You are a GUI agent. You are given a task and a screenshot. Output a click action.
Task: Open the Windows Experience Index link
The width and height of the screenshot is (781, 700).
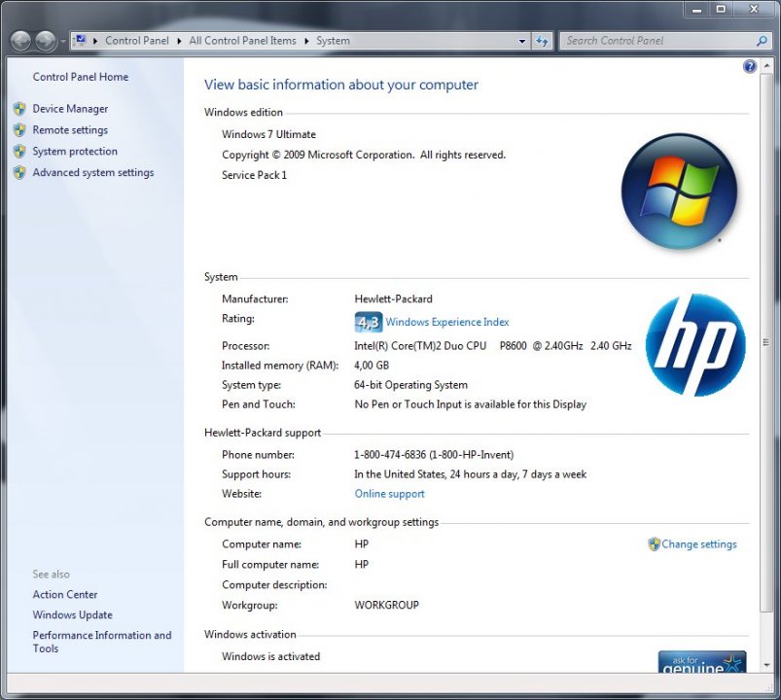pyautogui.click(x=447, y=322)
